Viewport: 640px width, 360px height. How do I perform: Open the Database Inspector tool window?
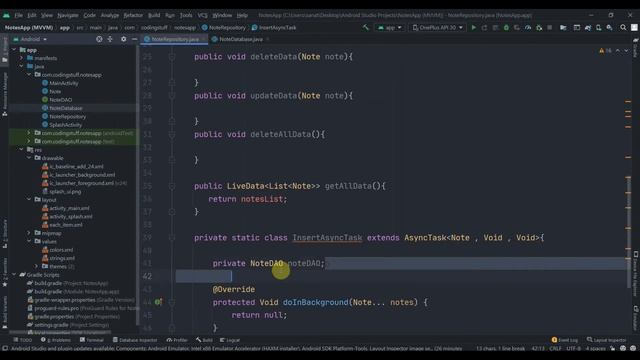point(135,340)
